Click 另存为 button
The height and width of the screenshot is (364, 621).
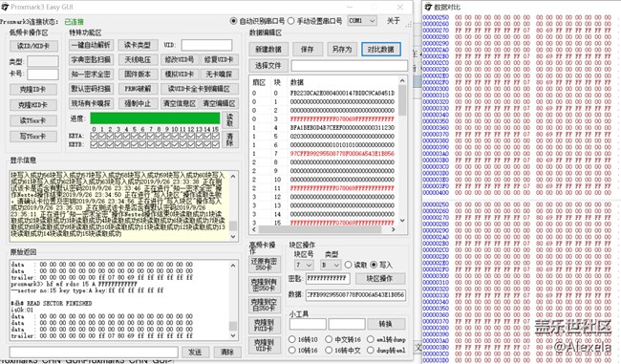(x=342, y=50)
